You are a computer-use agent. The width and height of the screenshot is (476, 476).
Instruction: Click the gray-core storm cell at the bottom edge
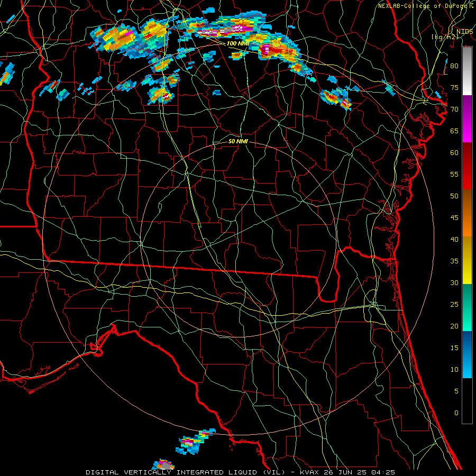click(x=163, y=465)
